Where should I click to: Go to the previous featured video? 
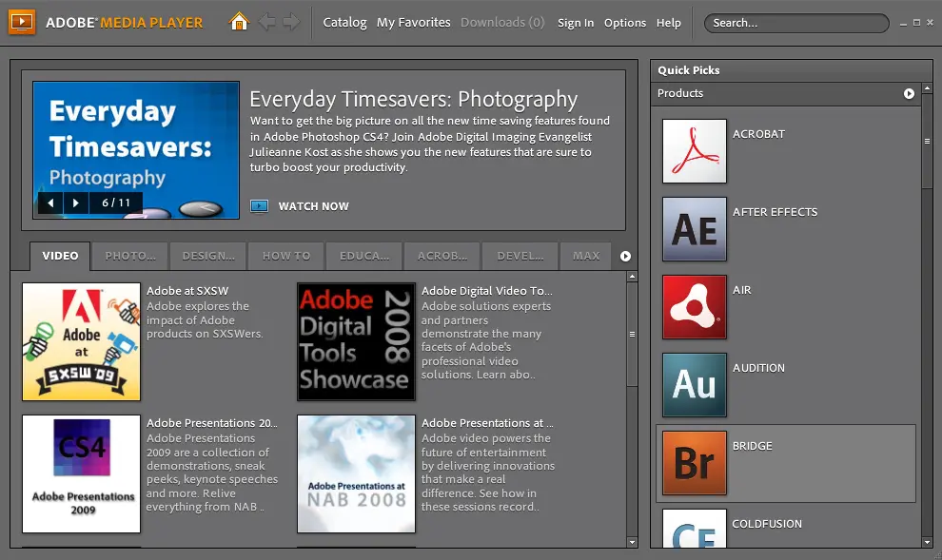[x=50, y=203]
